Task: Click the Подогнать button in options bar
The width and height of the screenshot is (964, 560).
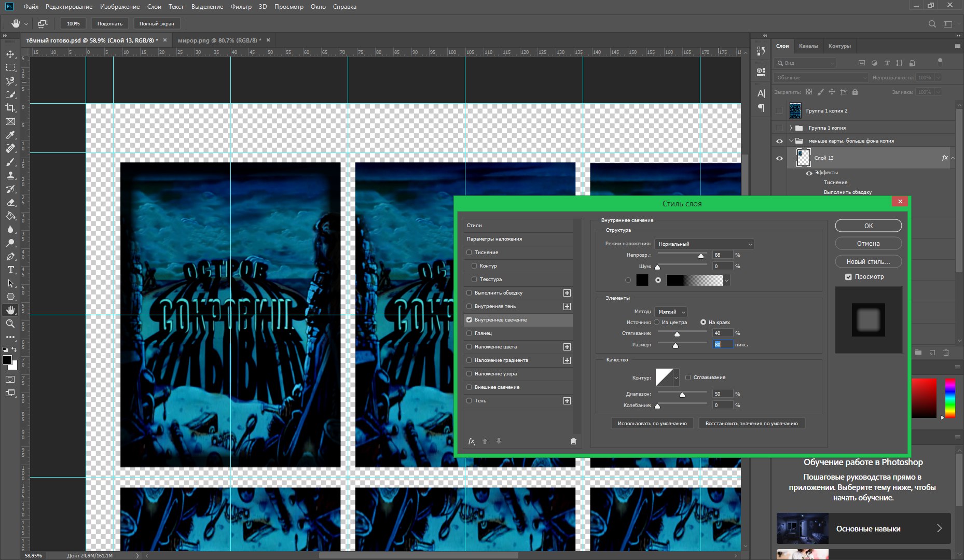Action: click(x=110, y=24)
